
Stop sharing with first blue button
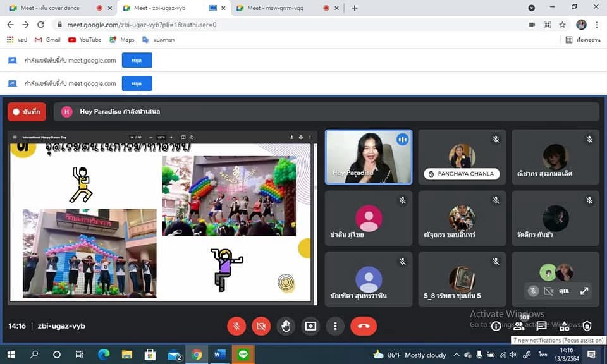(137, 60)
